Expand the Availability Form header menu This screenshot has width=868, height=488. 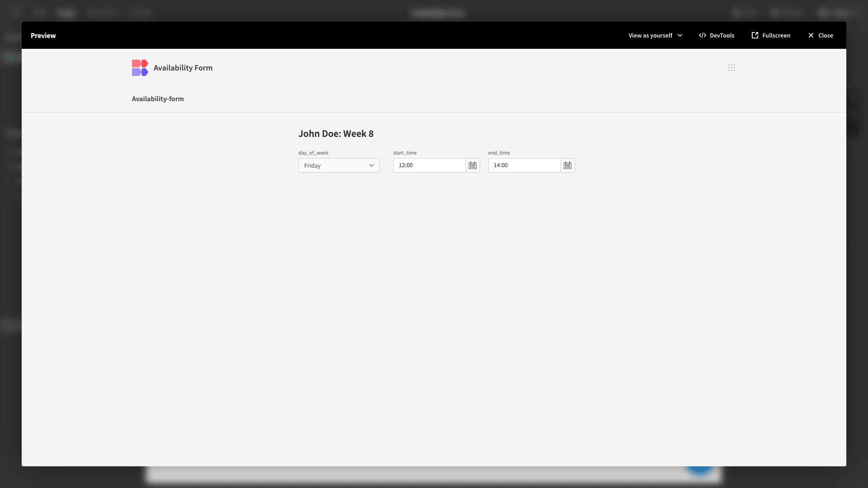(731, 67)
